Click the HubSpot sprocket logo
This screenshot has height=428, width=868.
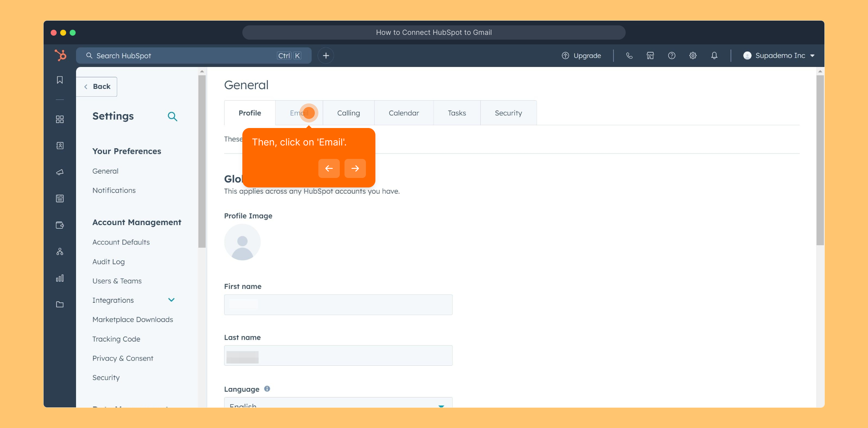click(60, 55)
